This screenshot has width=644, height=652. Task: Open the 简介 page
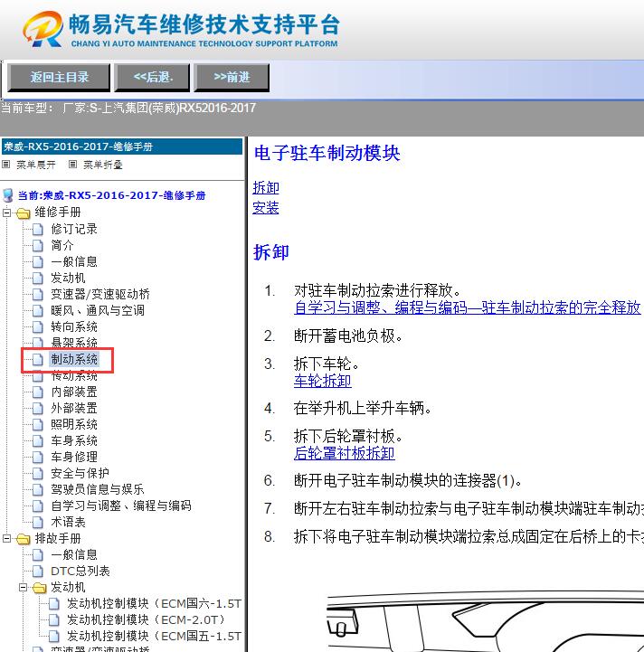pos(62,245)
